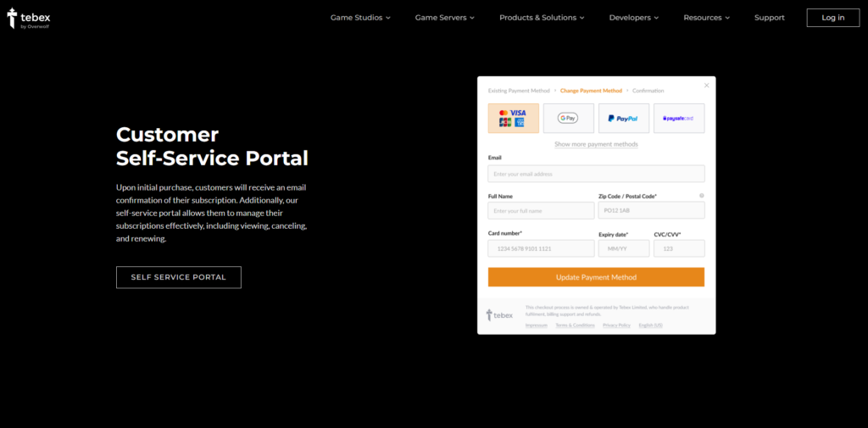Select the PayPal payment option
Image resolution: width=868 pixels, height=428 pixels.
coord(623,118)
